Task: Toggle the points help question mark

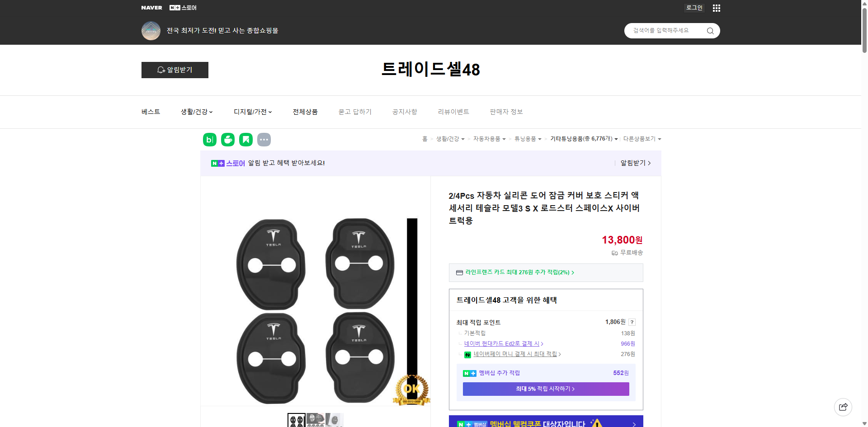Action: pyautogui.click(x=632, y=322)
